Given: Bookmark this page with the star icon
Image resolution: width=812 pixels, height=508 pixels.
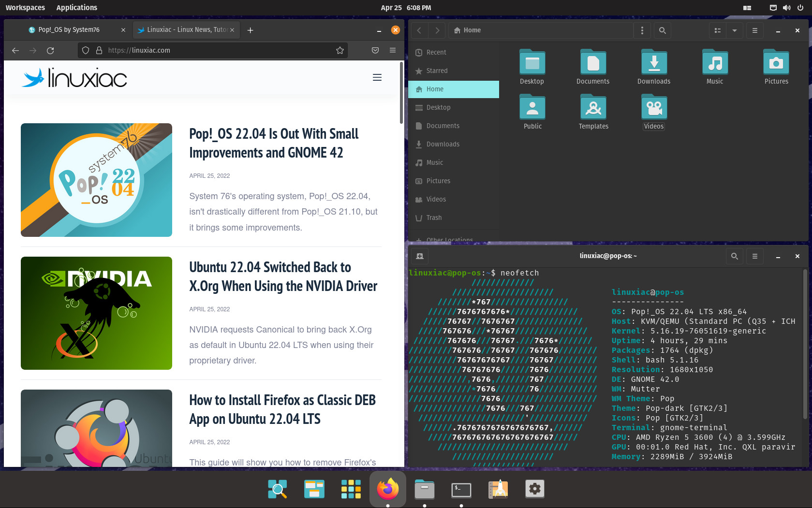Looking at the screenshot, I should pos(340,50).
